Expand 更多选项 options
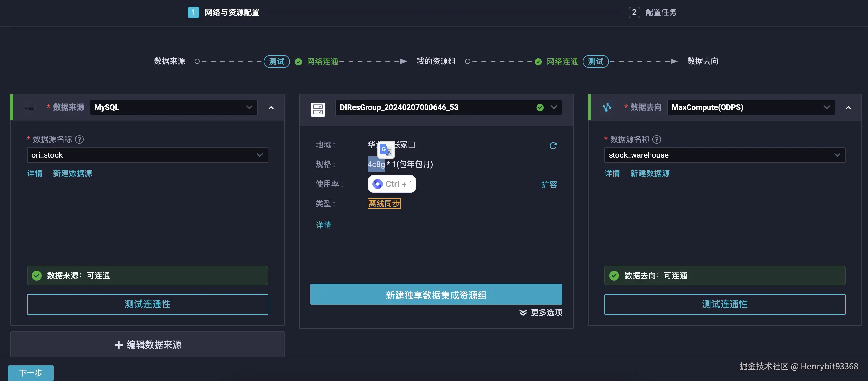 541,313
